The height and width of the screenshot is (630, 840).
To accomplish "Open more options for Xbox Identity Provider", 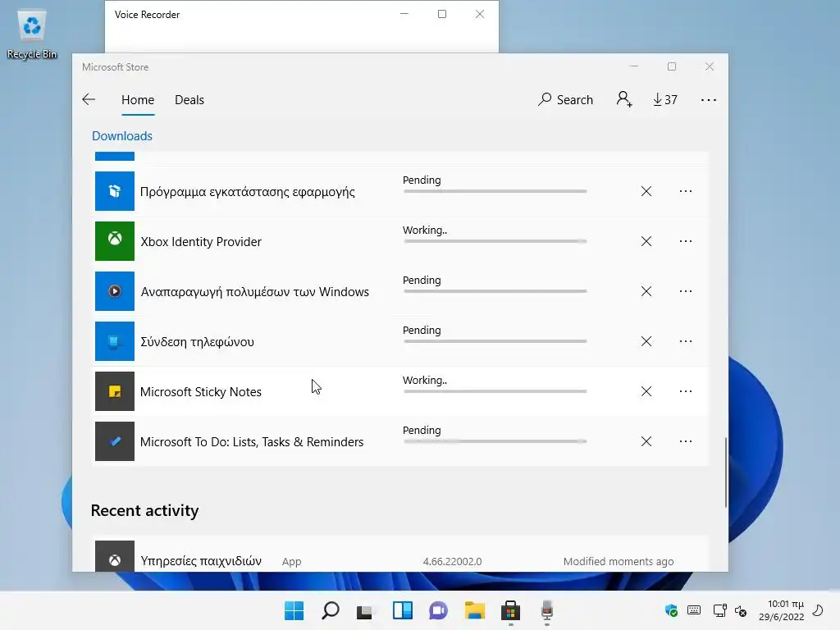I will pos(686,241).
